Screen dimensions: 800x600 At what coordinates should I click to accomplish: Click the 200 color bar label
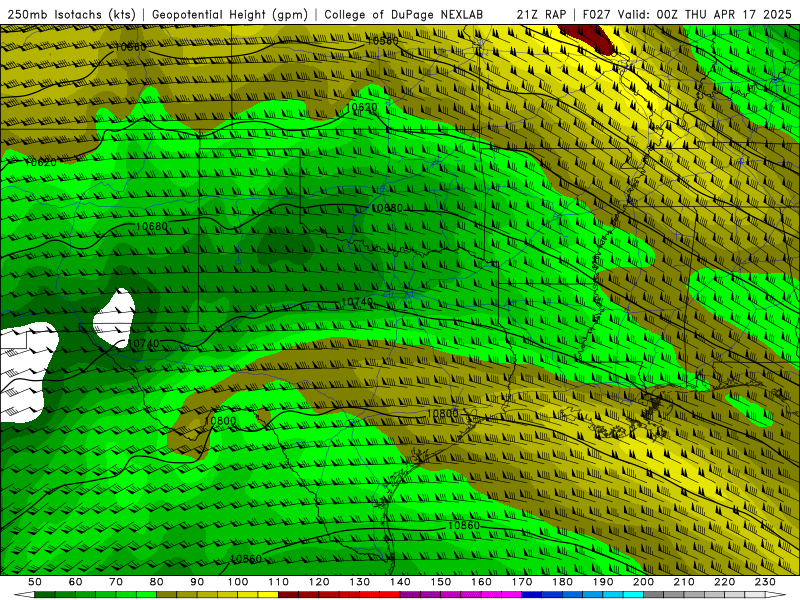tap(644, 582)
